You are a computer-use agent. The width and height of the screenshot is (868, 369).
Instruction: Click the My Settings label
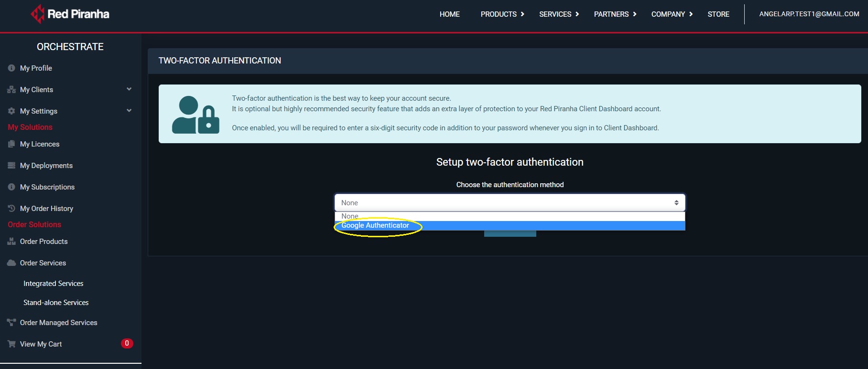[39, 111]
